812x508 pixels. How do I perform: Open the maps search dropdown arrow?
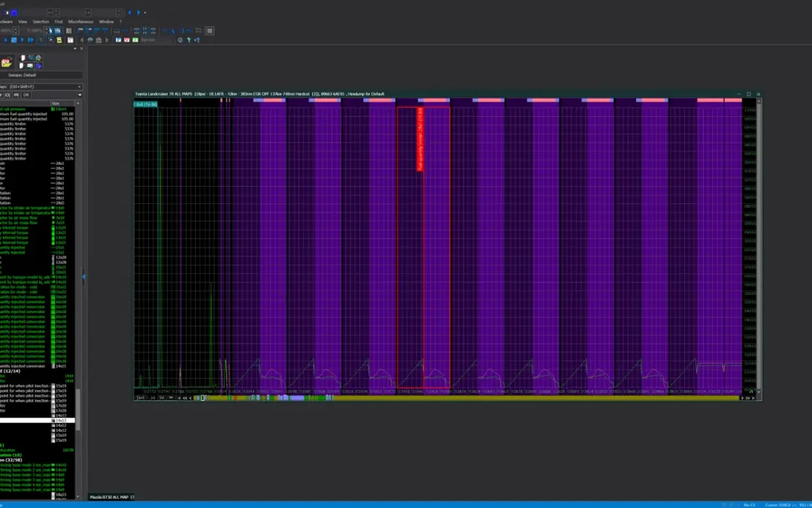tap(80, 87)
